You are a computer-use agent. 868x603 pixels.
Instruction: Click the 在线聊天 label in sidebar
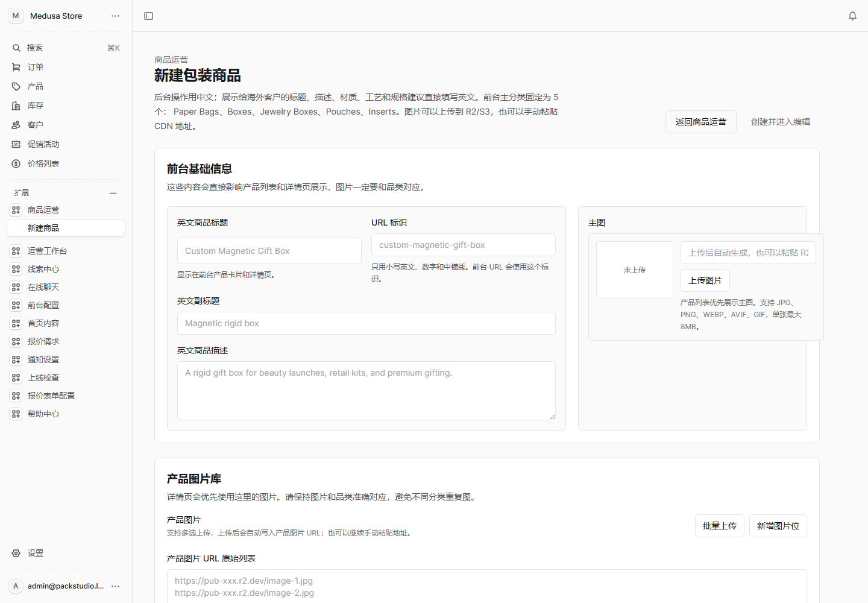pos(43,287)
